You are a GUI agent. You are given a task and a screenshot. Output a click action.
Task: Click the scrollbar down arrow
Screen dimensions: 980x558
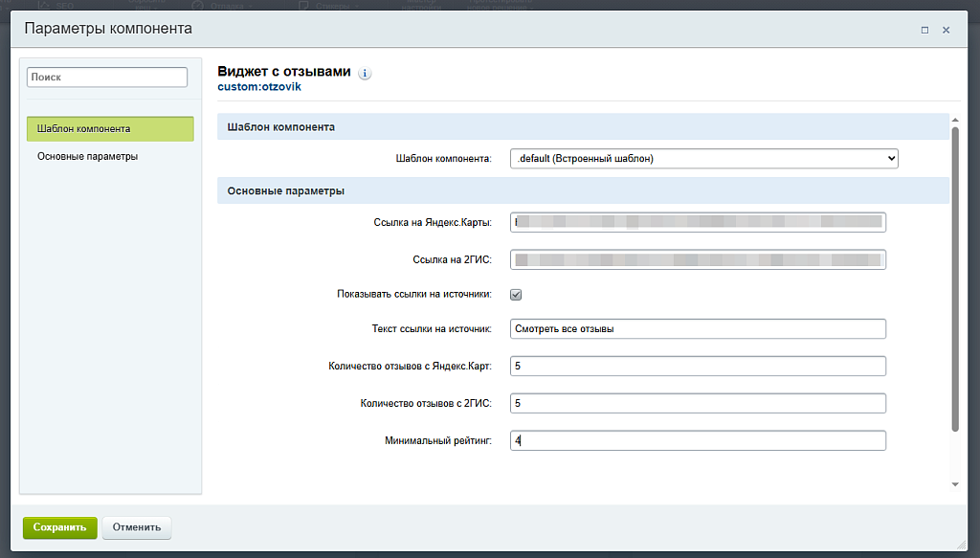point(955,484)
